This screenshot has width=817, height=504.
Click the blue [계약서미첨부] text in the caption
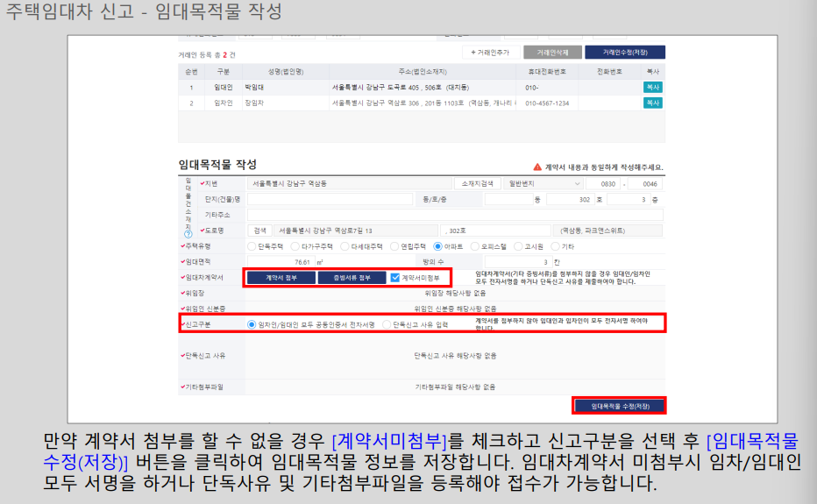pos(389,441)
